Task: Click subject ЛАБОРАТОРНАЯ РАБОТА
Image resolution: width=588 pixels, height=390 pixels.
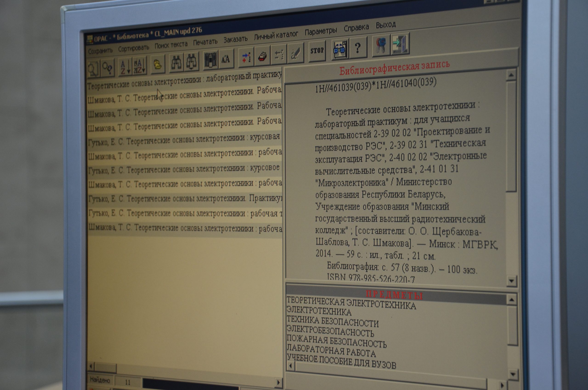Action: pos(331,351)
